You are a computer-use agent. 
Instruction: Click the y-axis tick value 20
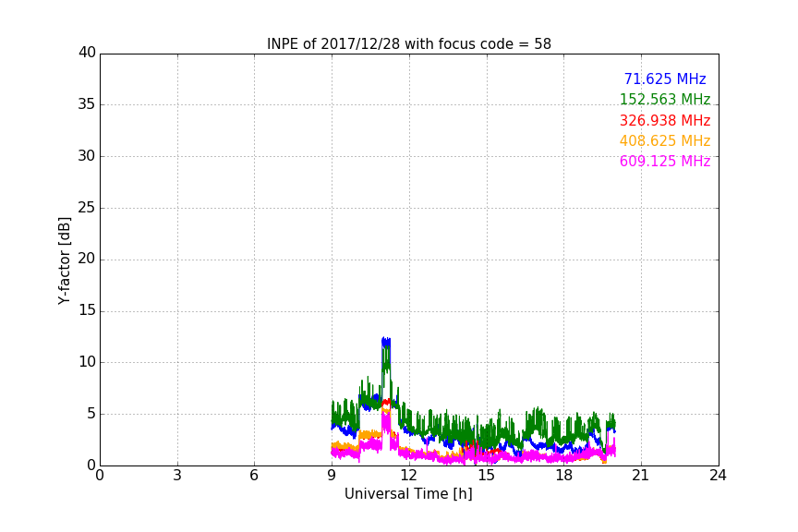[x=87, y=259]
